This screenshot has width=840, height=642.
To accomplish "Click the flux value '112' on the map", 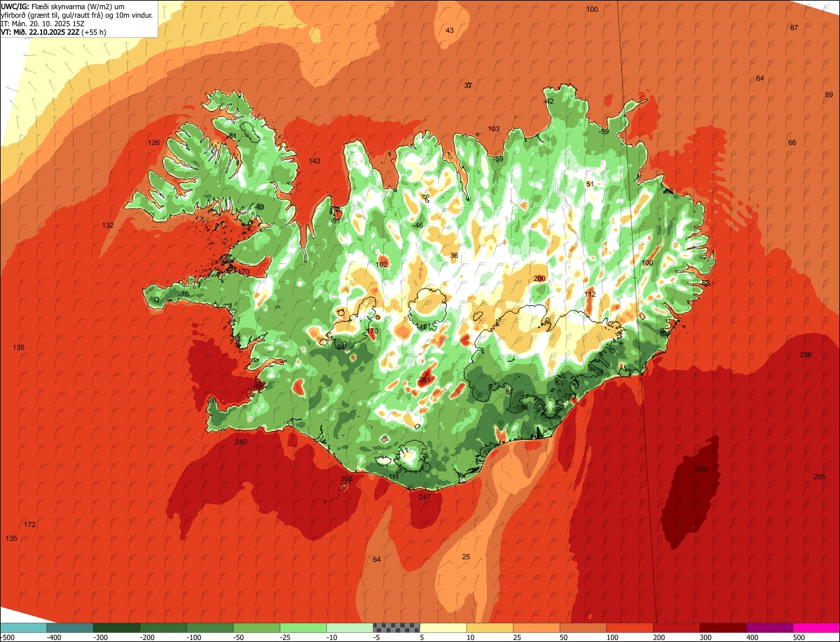I will [x=590, y=294].
